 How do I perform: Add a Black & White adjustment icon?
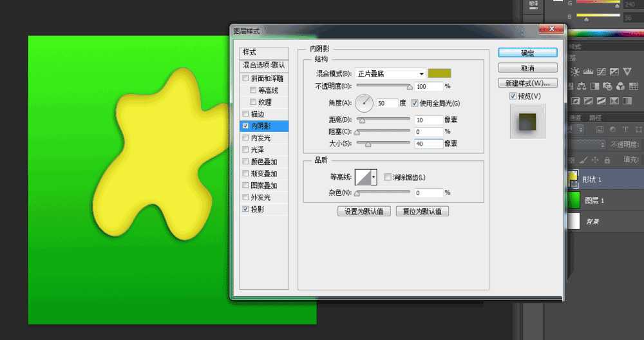coord(594,86)
